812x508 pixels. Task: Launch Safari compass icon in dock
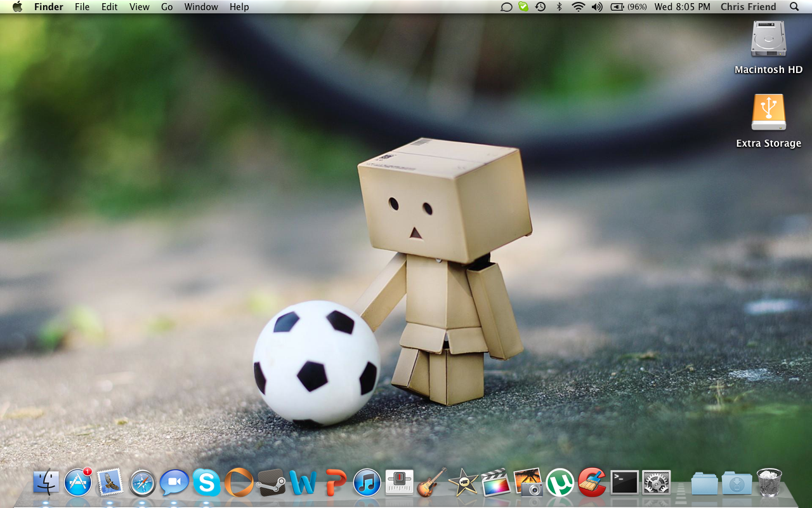[x=142, y=483]
